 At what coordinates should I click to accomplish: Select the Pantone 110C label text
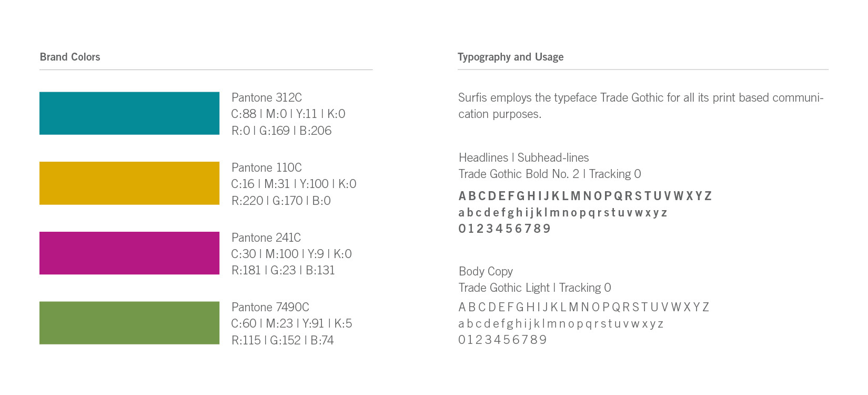pos(267,167)
